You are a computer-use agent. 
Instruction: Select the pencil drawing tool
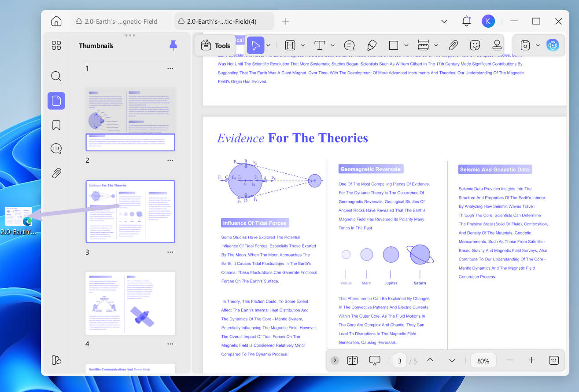372,45
